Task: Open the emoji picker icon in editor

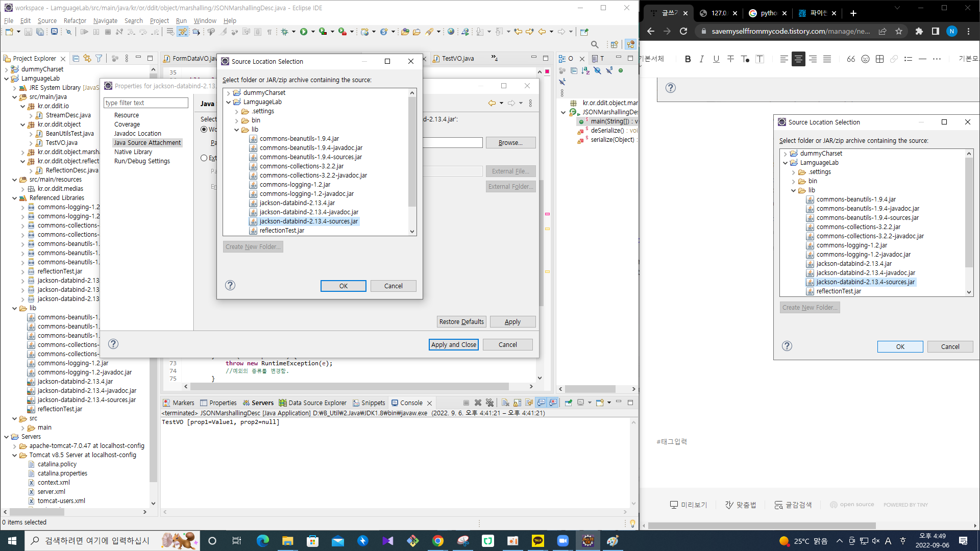Action: tap(865, 59)
